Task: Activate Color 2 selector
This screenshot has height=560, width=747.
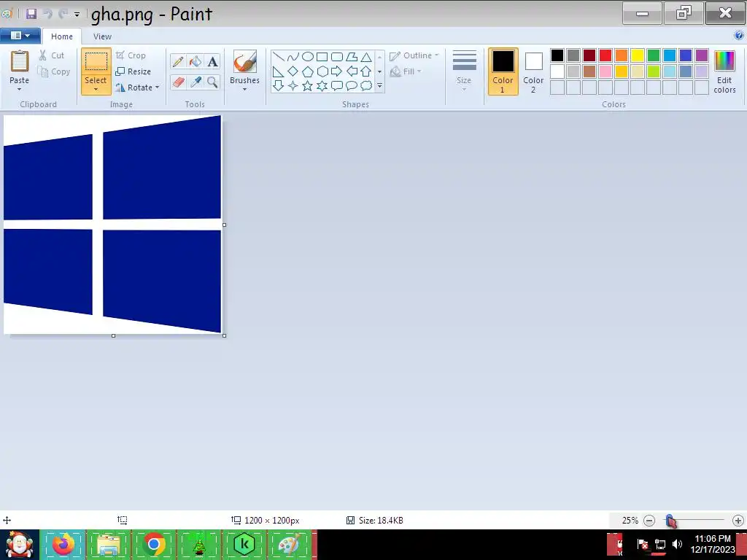Action: pos(533,71)
